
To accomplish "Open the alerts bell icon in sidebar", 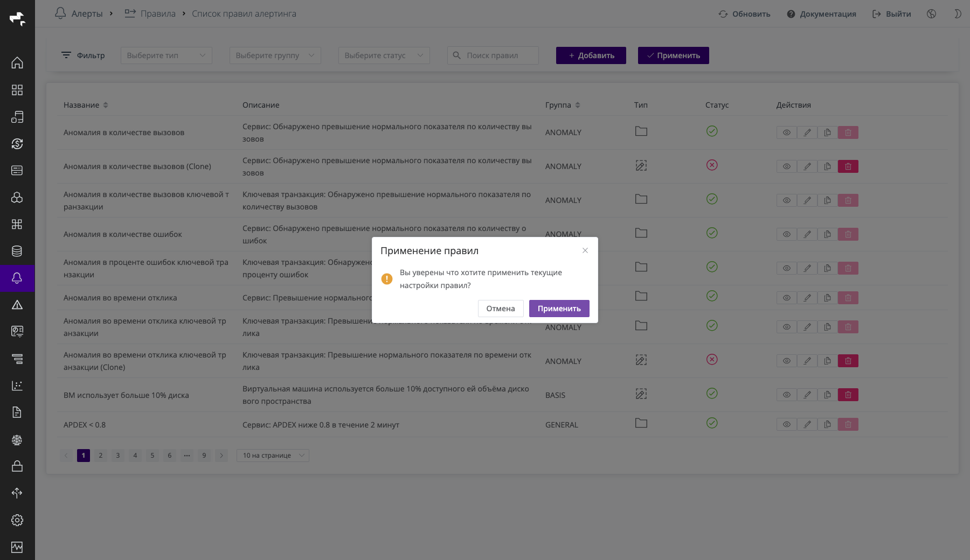I will point(17,278).
